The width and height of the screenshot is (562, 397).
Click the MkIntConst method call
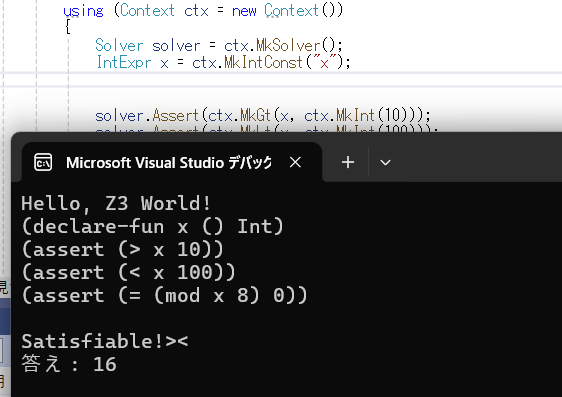(x=264, y=62)
